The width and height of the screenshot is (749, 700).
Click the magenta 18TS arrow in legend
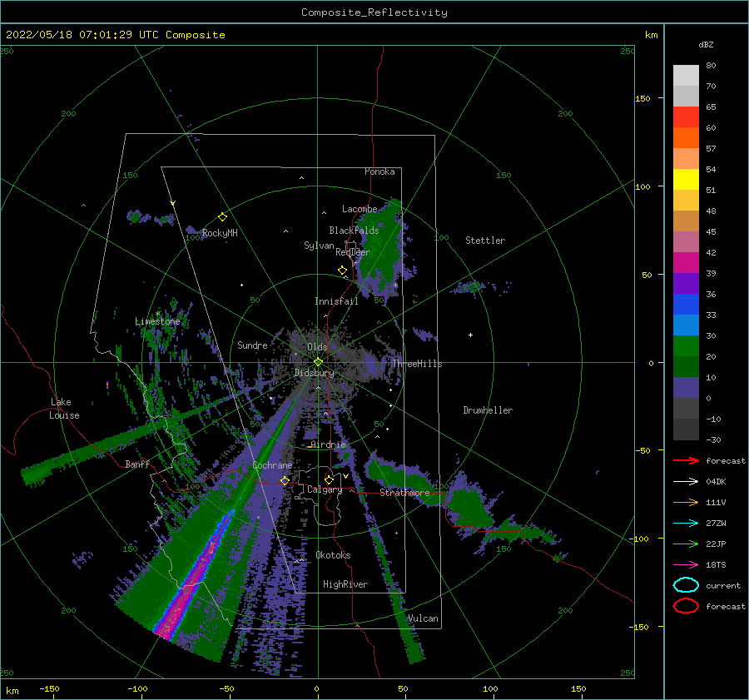click(x=686, y=565)
